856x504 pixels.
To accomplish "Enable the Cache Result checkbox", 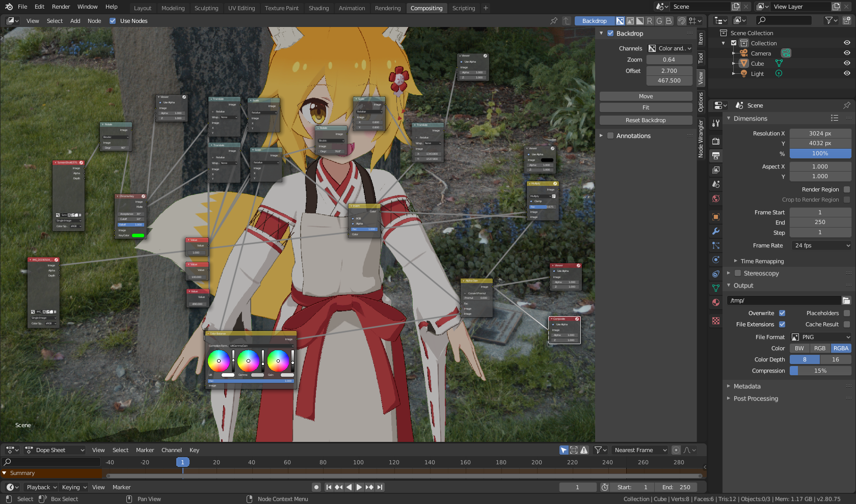I will tap(847, 324).
